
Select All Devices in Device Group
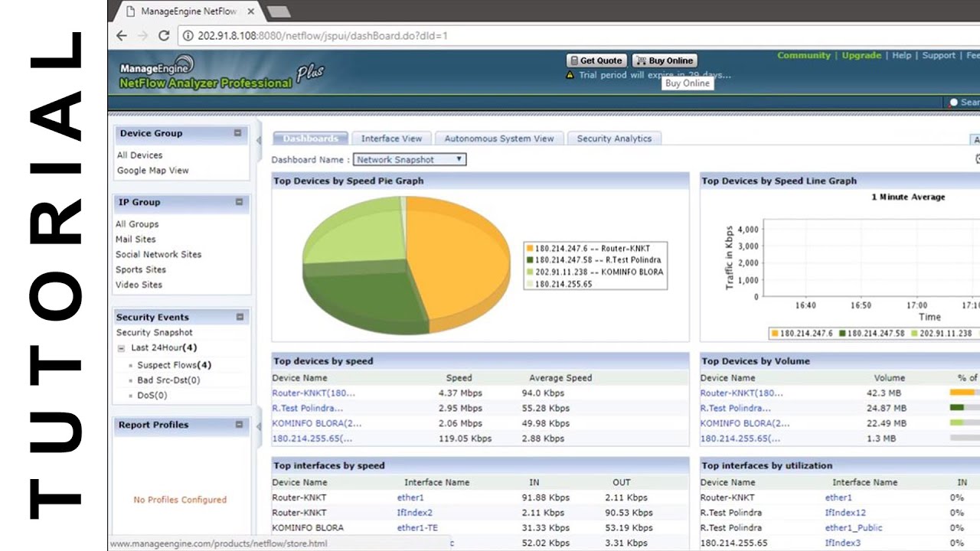pyautogui.click(x=139, y=155)
